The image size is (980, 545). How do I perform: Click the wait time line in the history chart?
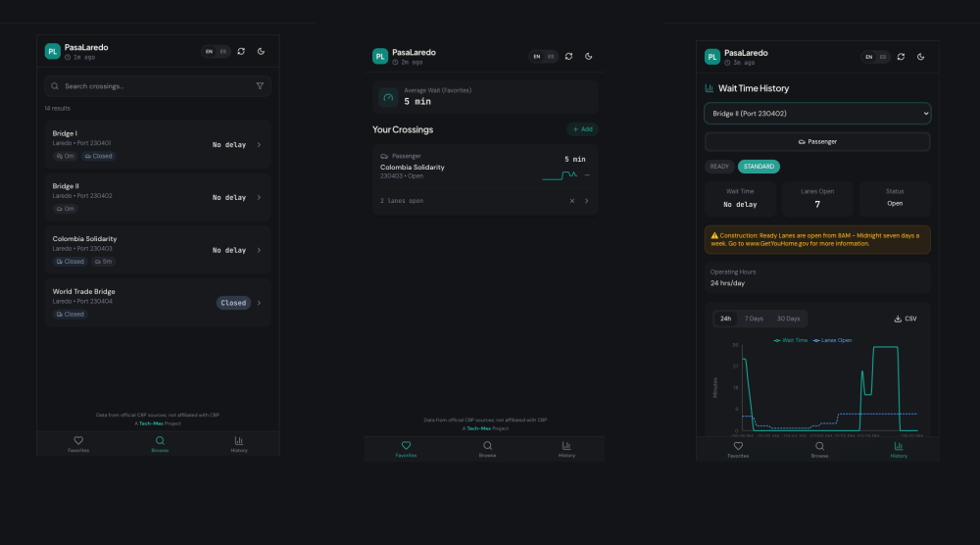click(x=884, y=348)
